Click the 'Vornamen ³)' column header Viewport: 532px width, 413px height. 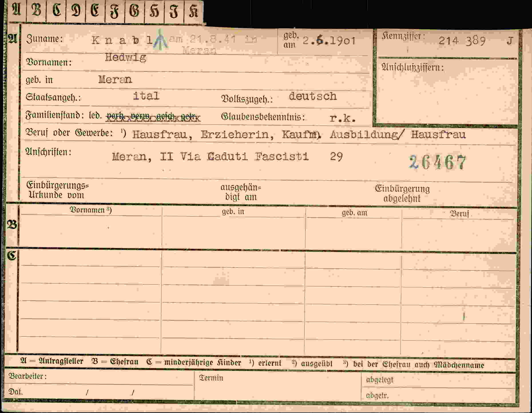pyautogui.click(x=91, y=210)
